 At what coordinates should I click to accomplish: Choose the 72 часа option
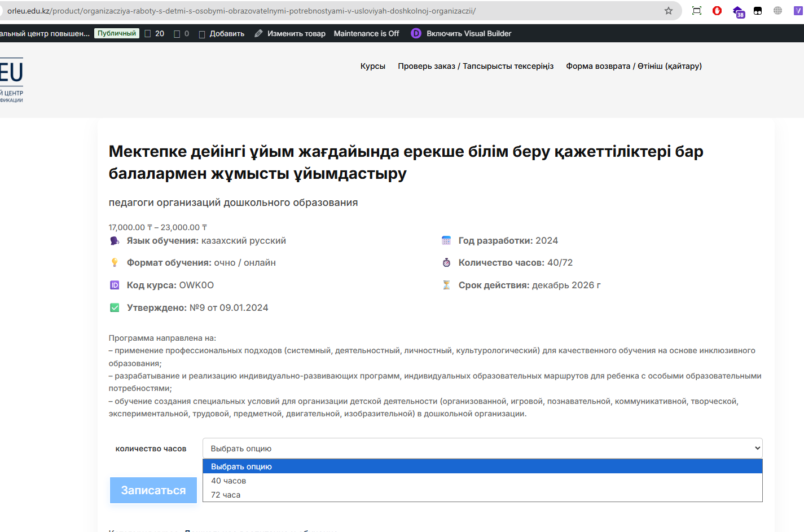226,495
